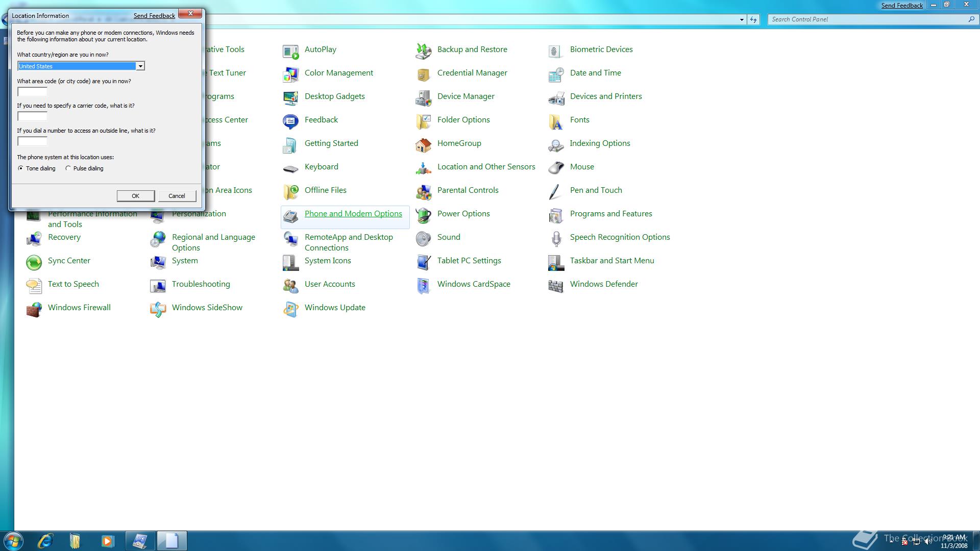This screenshot has height=551, width=980.
Task: Open Windows Media Player from taskbar
Action: tap(107, 541)
